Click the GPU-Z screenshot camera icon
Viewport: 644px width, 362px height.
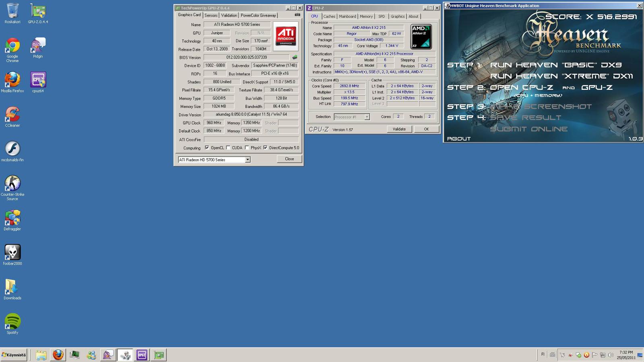(297, 14)
